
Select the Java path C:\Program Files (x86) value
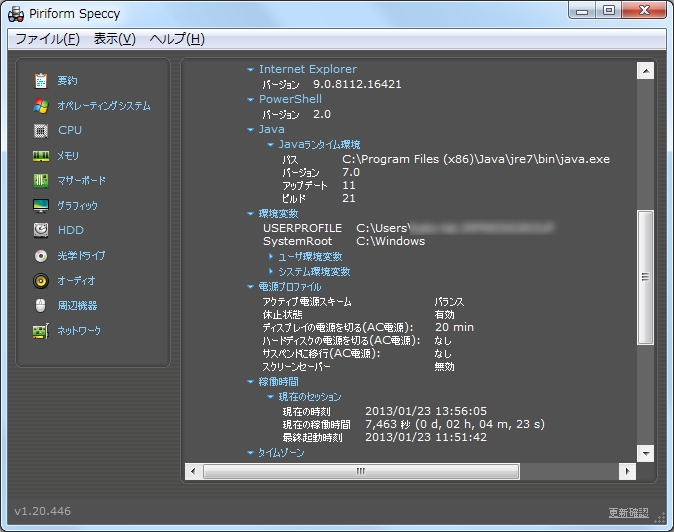[x=476, y=159]
